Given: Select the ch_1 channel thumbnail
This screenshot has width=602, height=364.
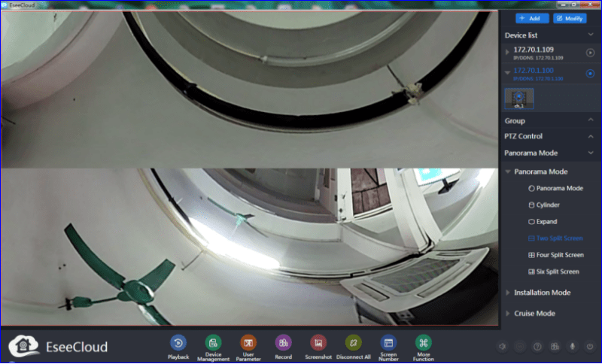Looking at the screenshot, I should point(518,98).
